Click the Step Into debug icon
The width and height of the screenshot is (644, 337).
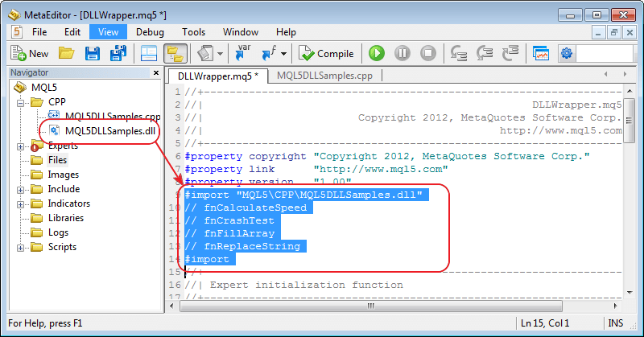[460, 54]
